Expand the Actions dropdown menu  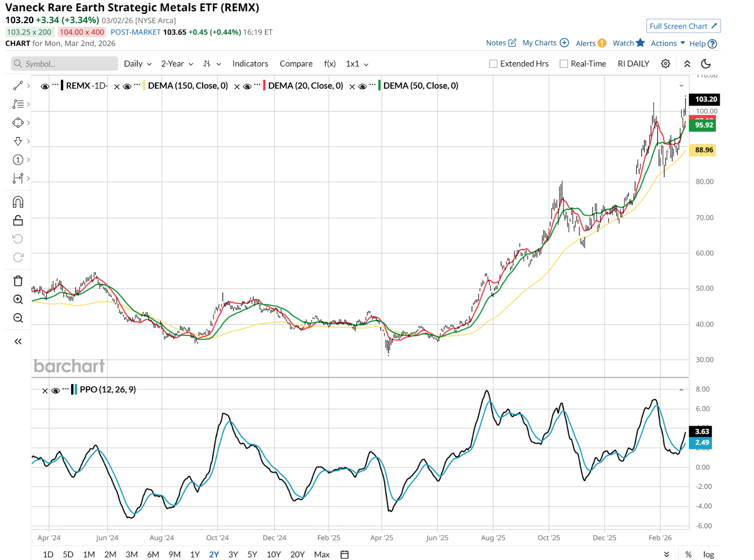(668, 43)
